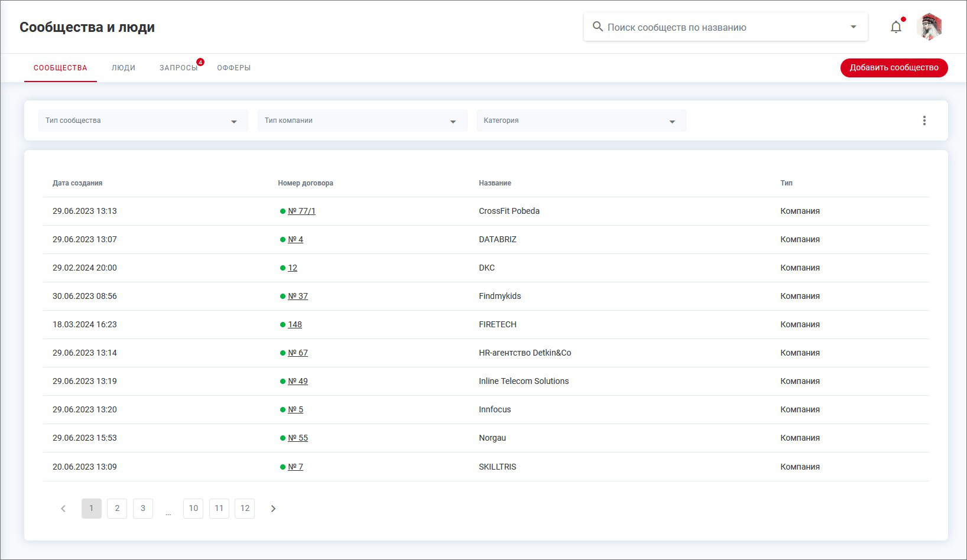Select page 2 in pagination
The image size is (967, 560).
click(117, 509)
